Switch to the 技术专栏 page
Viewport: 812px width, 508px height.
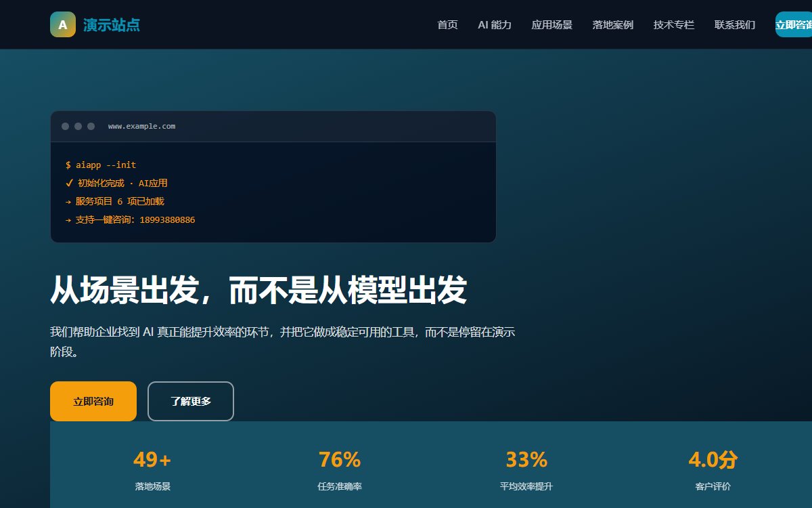(x=674, y=25)
